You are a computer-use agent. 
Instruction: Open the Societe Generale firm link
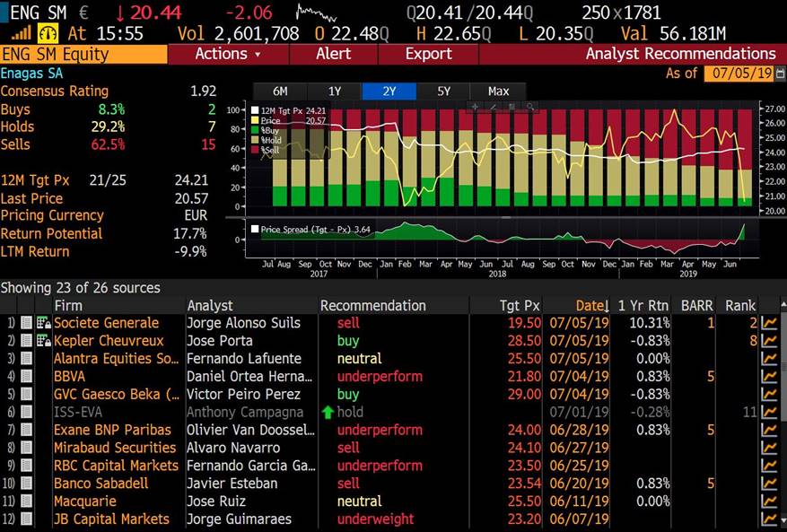(107, 323)
